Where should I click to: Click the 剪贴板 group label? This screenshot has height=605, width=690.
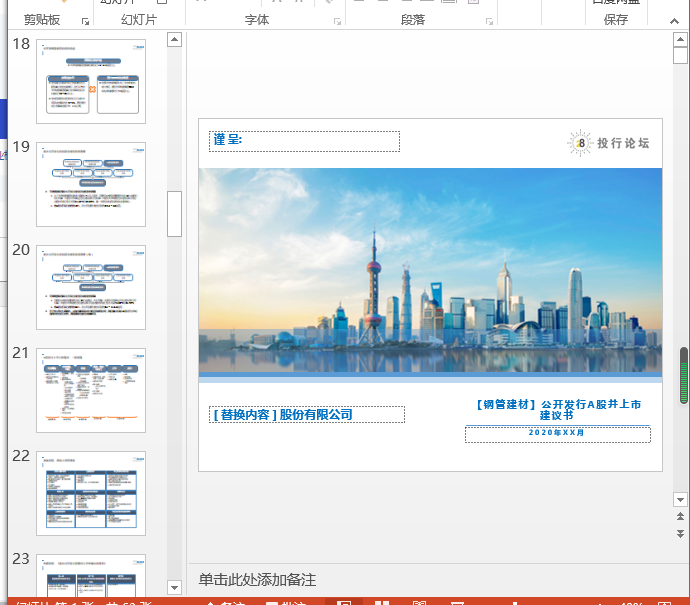pyautogui.click(x=42, y=20)
